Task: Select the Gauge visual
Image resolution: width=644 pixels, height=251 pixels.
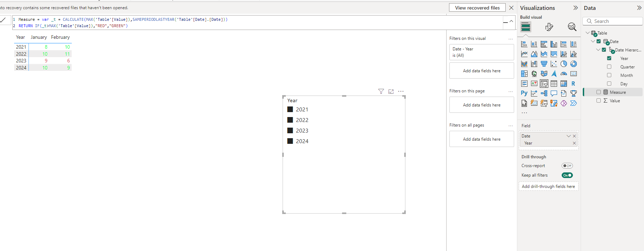Action: coord(563,74)
